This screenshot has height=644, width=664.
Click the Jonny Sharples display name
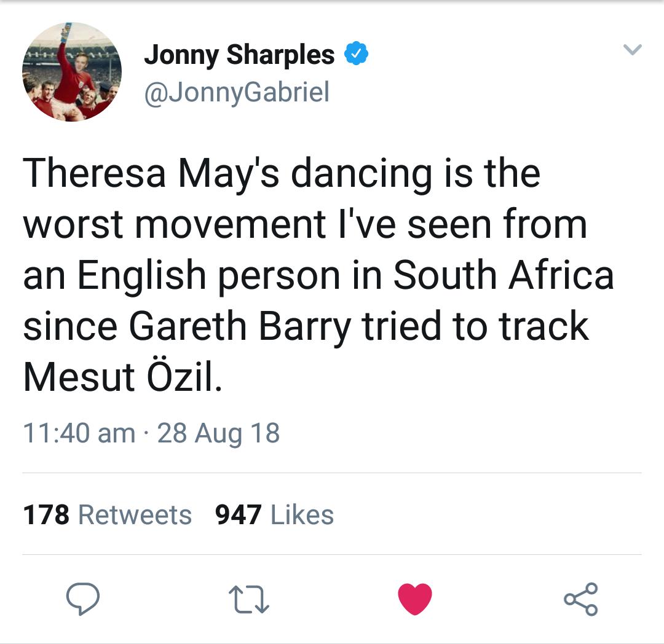click(239, 55)
